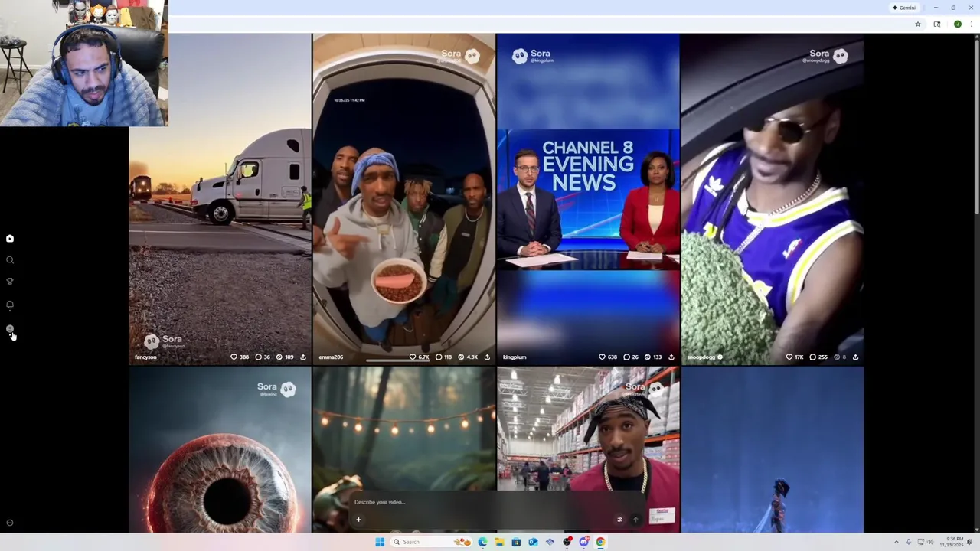The height and width of the screenshot is (551, 980).
Task: Open the truck sunset video thumbnail
Action: click(x=220, y=199)
